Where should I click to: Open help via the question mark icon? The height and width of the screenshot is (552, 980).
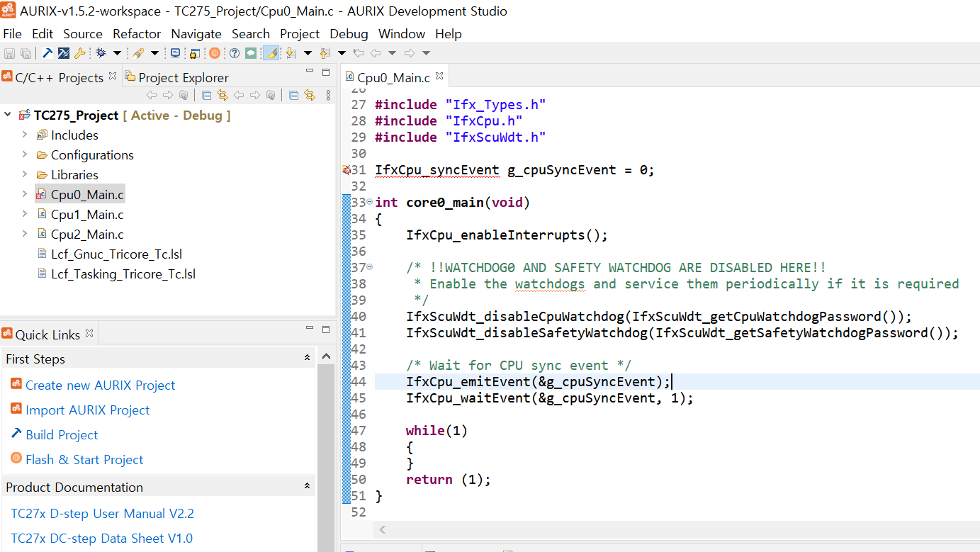pyautogui.click(x=235, y=53)
